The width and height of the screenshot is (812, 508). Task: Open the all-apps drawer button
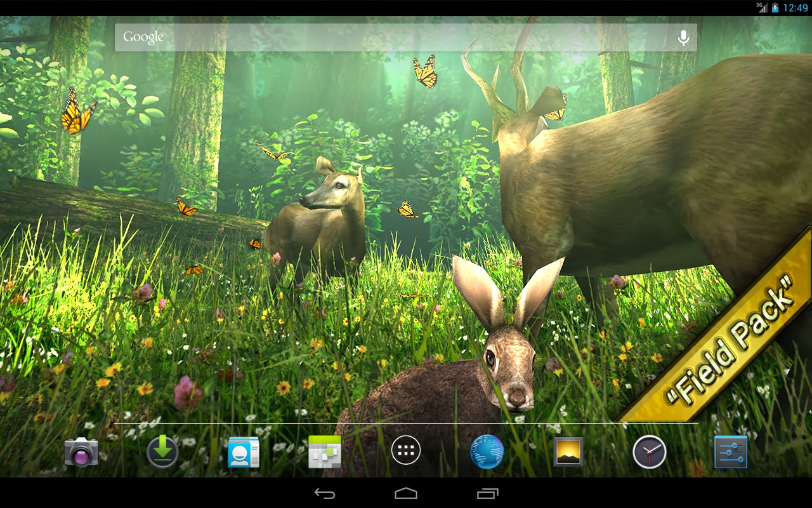(x=406, y=451)
